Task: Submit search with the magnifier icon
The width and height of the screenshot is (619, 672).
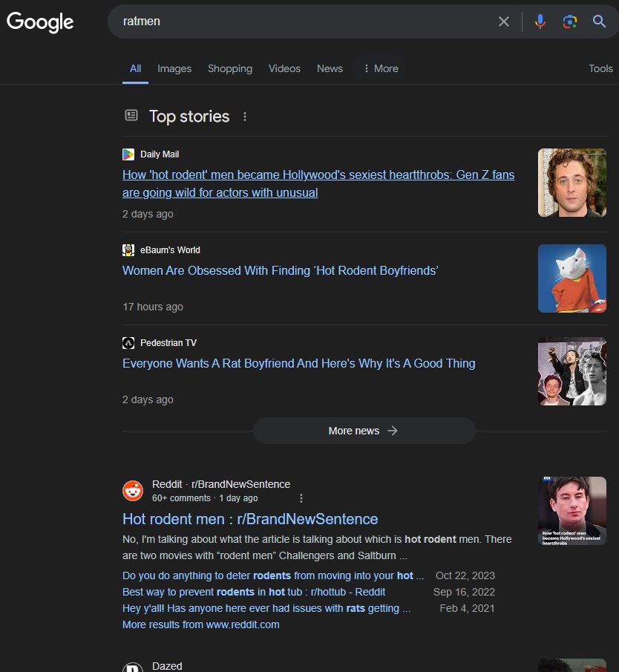Action: click(599, 22)
